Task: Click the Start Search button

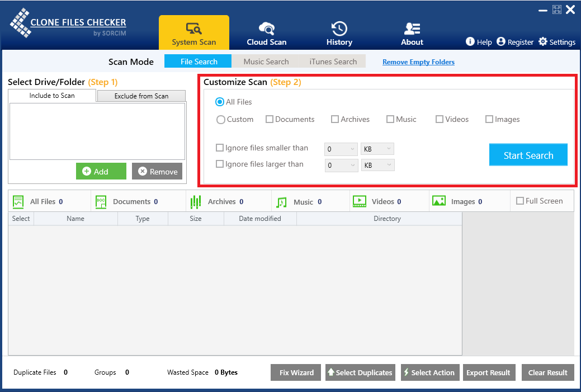Action: tap(528, 155)
